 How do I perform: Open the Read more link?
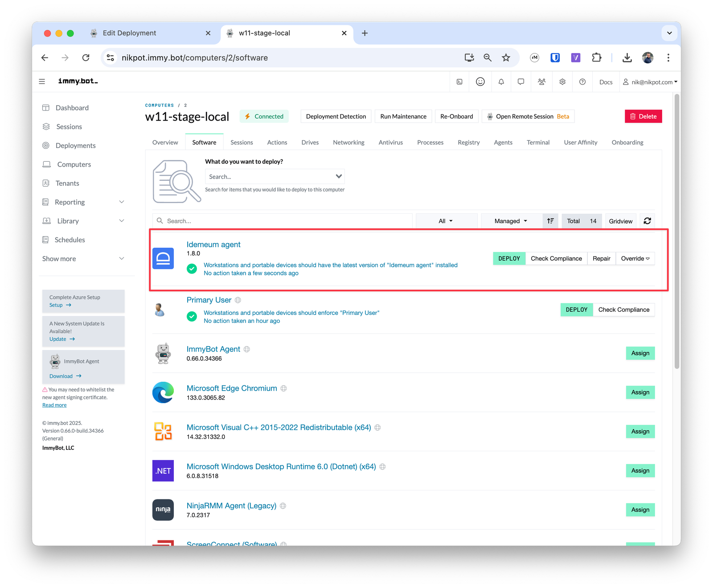click(54, 405)
